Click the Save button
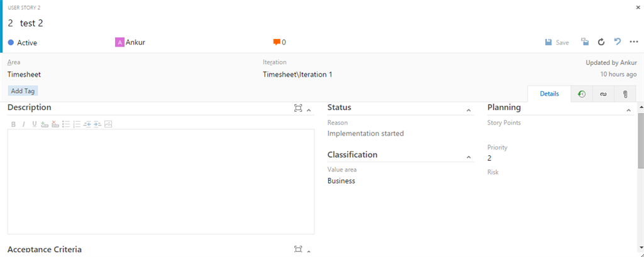 coord(557,42)
